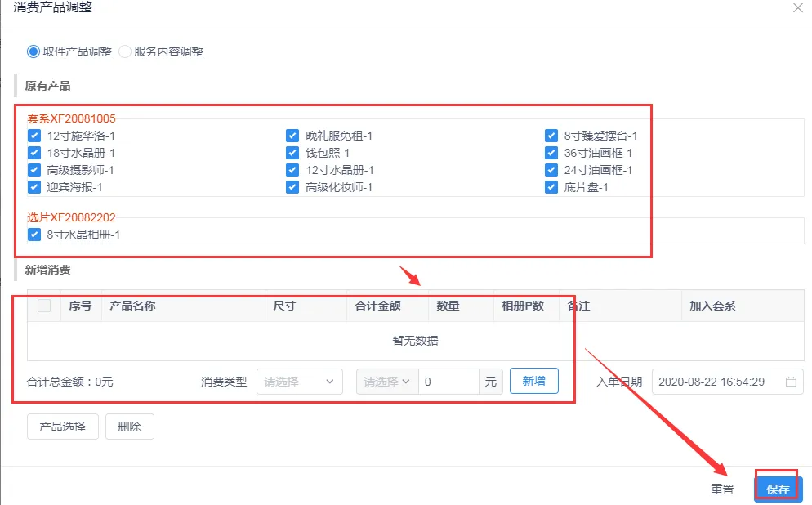Expand the second 请选择 dropdown before amount
The height and width of the screenshot is (505, 812).
pyautogui.click(x=386, y=382)
